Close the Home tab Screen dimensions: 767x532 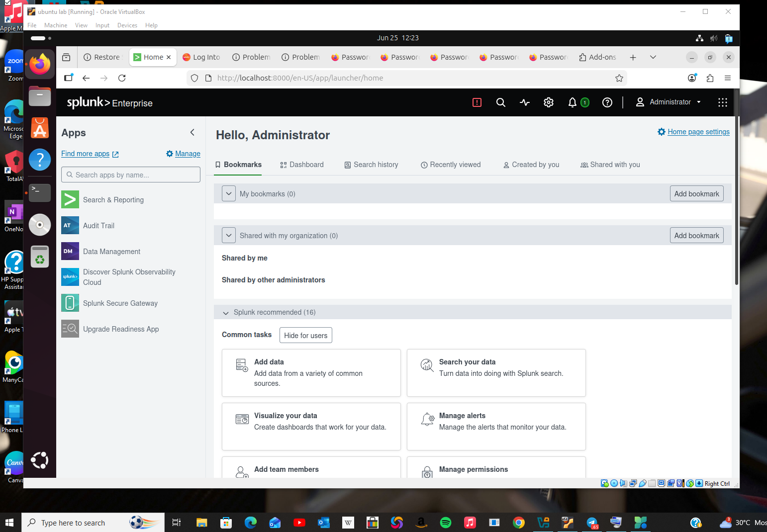169,57
